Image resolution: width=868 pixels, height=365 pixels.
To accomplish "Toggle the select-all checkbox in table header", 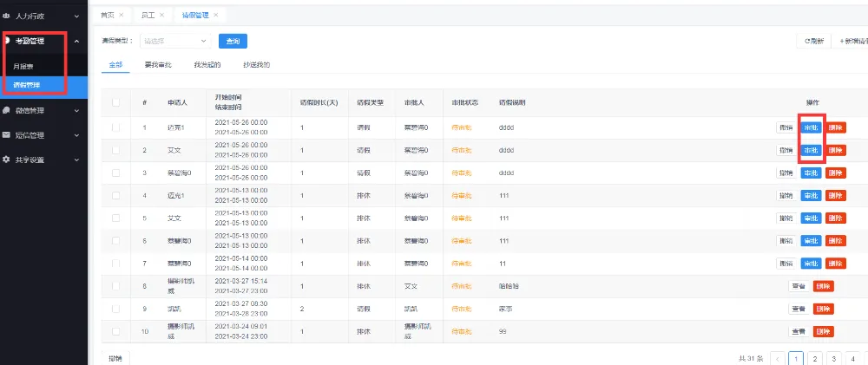I will (x=116, y=103).
